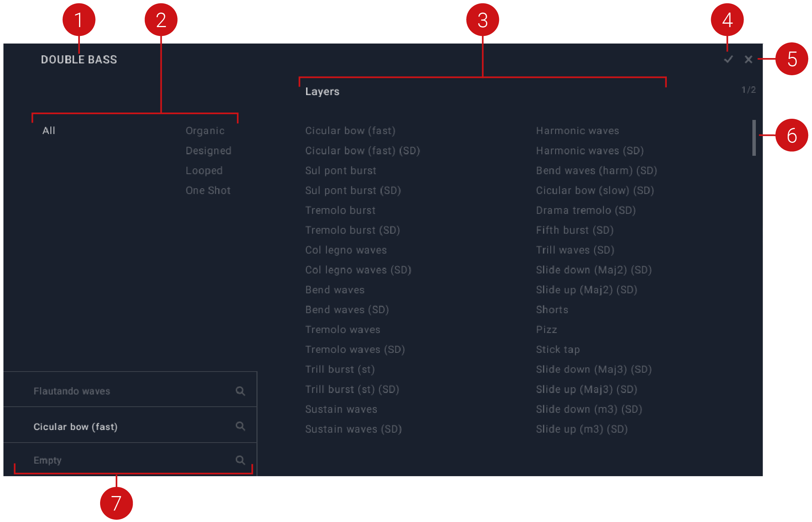Select the Harmonic waves layer
The image size is (812, 522).
577,130
